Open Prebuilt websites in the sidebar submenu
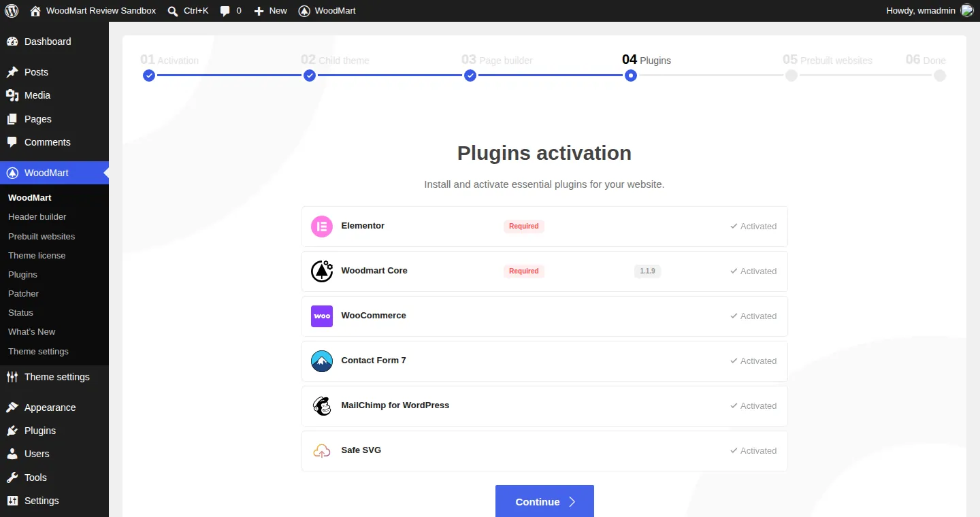The height and width of the screenshot is (517, 980). click(42, 236)
